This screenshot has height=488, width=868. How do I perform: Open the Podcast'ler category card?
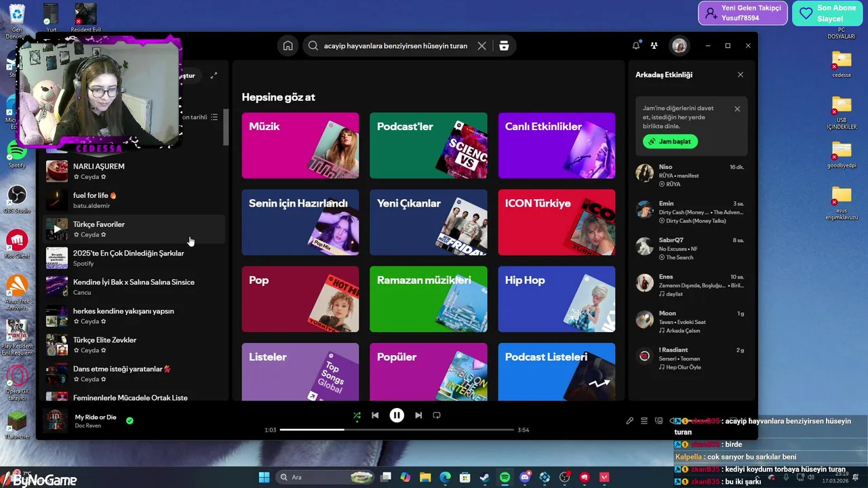[x=429, y=146]
